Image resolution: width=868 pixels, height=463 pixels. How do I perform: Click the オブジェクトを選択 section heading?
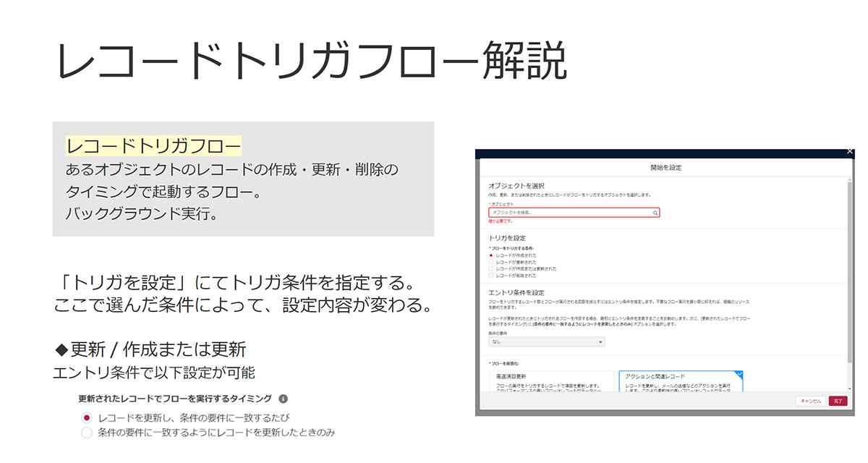tap(516, 186)
